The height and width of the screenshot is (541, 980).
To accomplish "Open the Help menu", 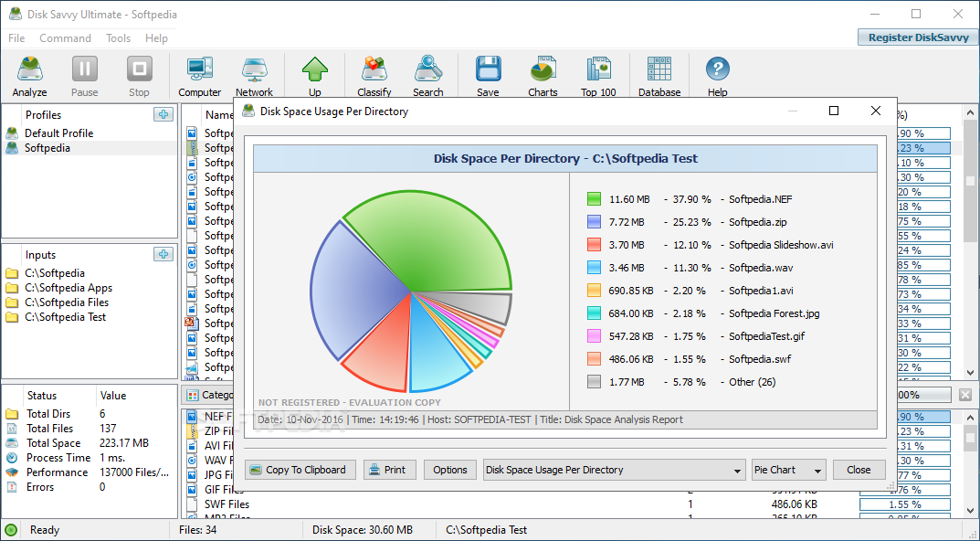I will tap(156, 38).
